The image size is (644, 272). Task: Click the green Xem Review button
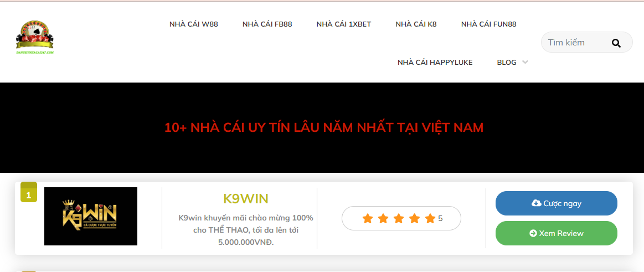(556, 233)
